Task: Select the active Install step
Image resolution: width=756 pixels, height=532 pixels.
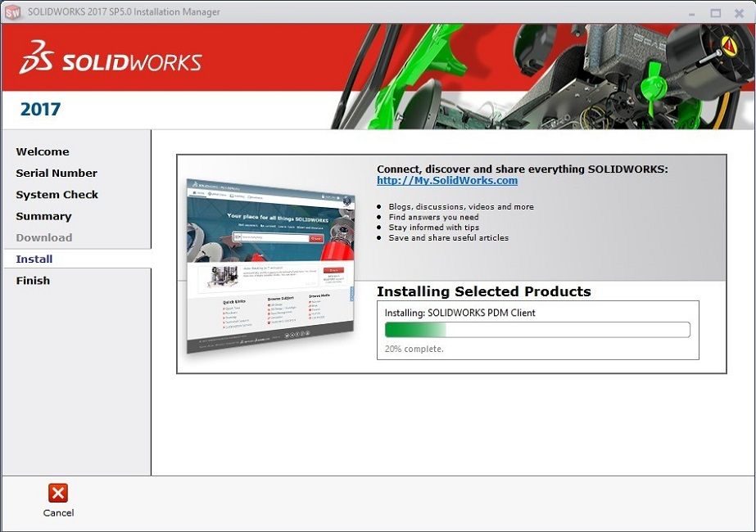Action: click(33, 259)
